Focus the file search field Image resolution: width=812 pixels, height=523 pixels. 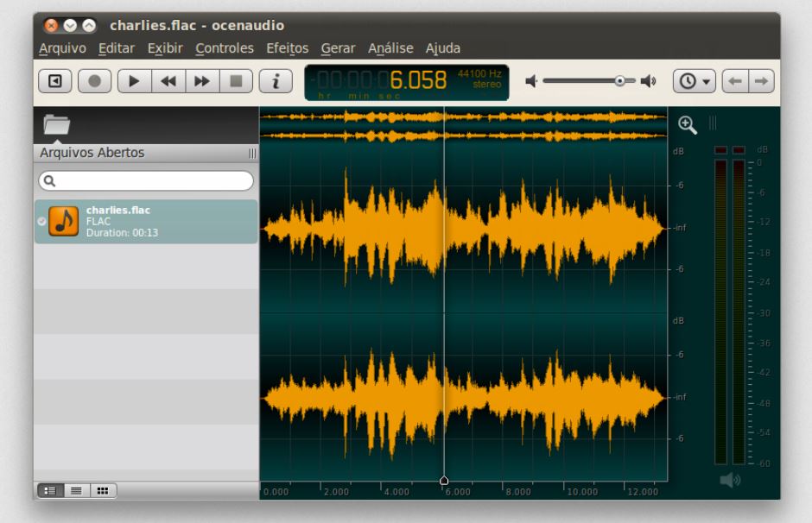146,180
